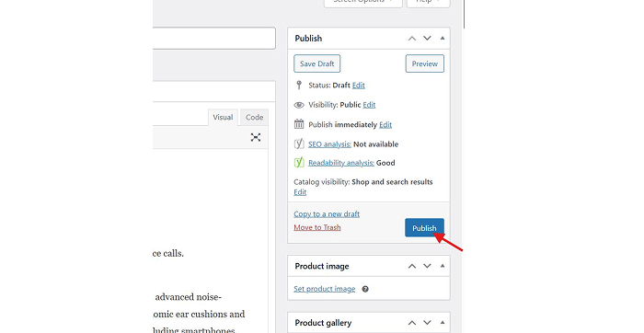Select the 'Shop and search results' text

tap(392, 182)
